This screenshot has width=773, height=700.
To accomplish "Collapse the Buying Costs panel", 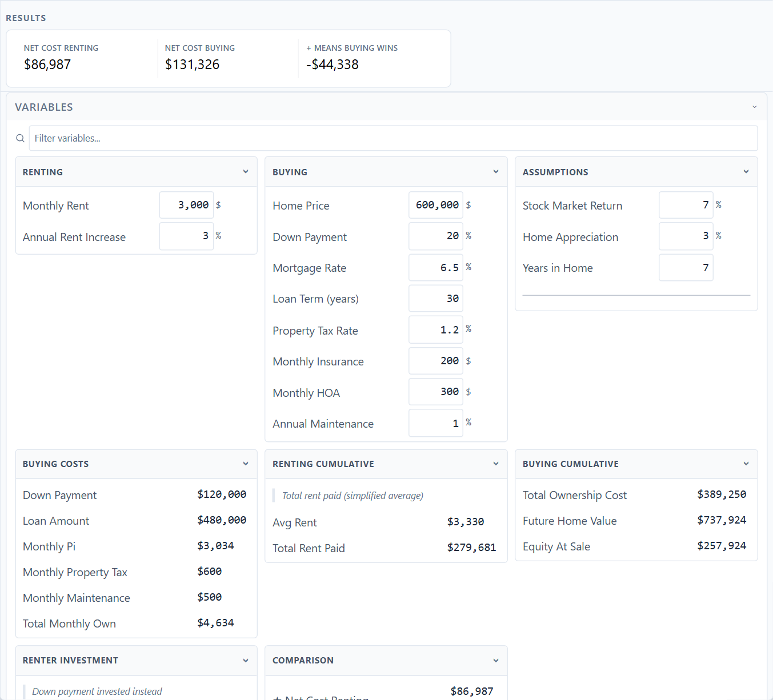I will click(246, 464).
